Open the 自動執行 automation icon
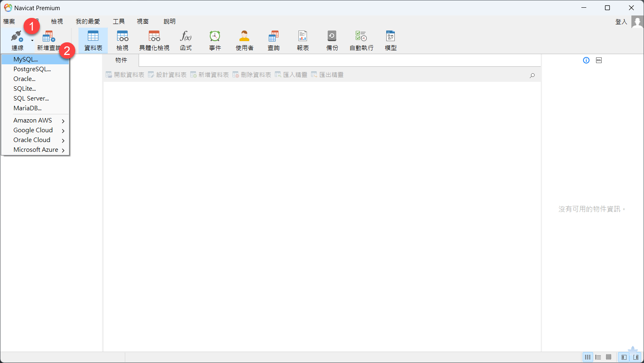Viewport: 644px width, 363px height. click(x=361, y=40)
